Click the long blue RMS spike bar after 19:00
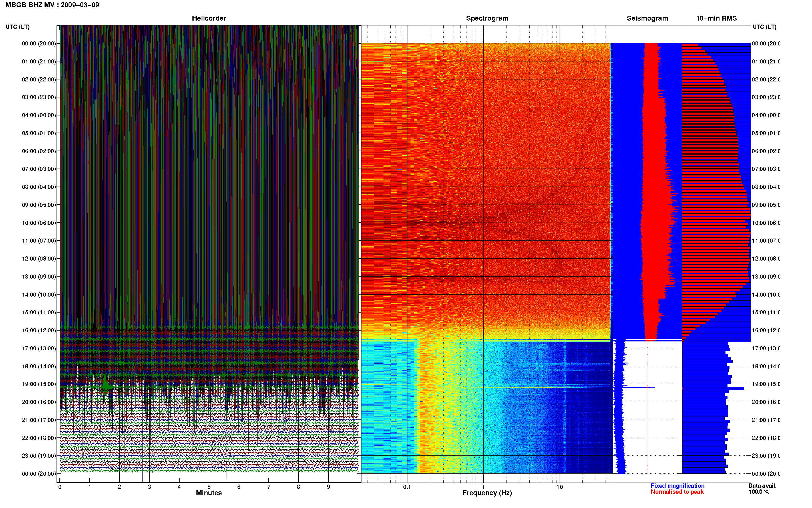 (x=713, y=388)
